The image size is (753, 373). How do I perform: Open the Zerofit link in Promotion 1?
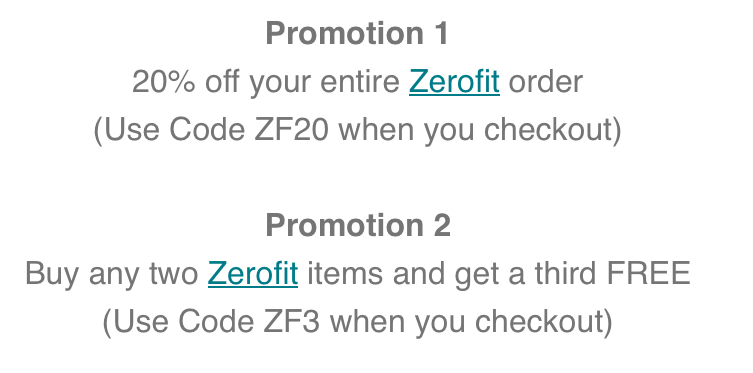pos(454,82)
